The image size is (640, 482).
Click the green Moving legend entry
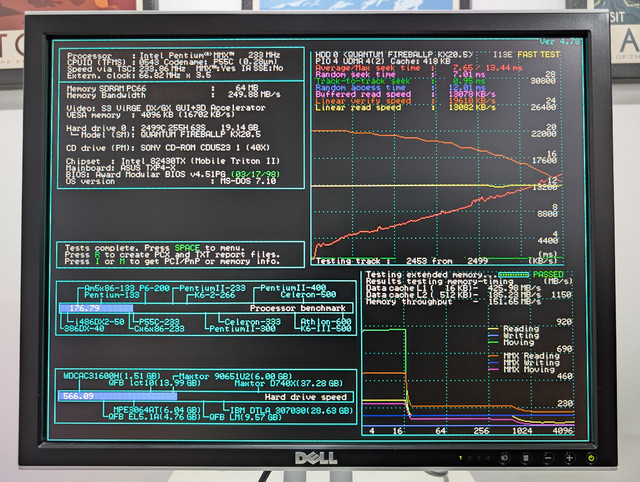click(x=511, y=342)
